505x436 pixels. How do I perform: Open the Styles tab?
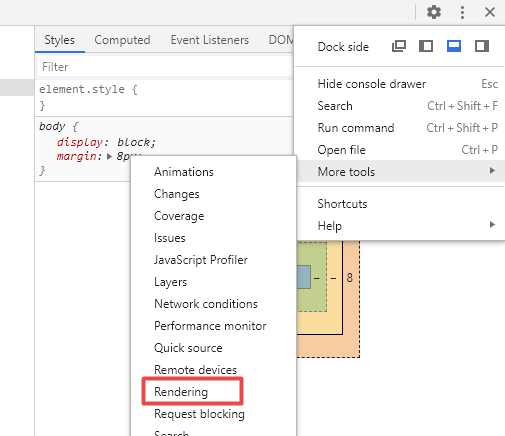point(59,40)
